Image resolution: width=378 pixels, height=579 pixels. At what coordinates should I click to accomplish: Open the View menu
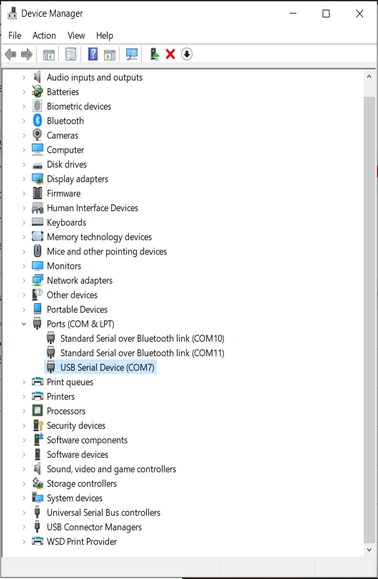[76, 35]
